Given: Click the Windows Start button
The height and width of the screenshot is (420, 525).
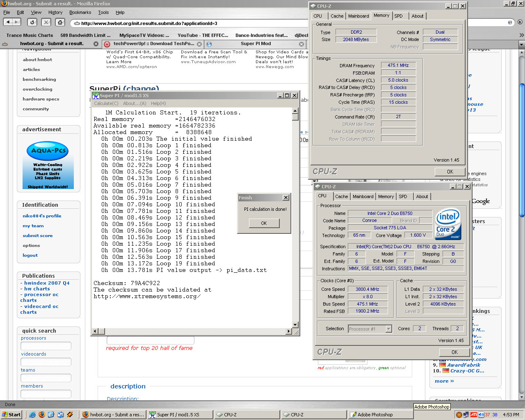Looking at the screenshot, I should point(11,415).
